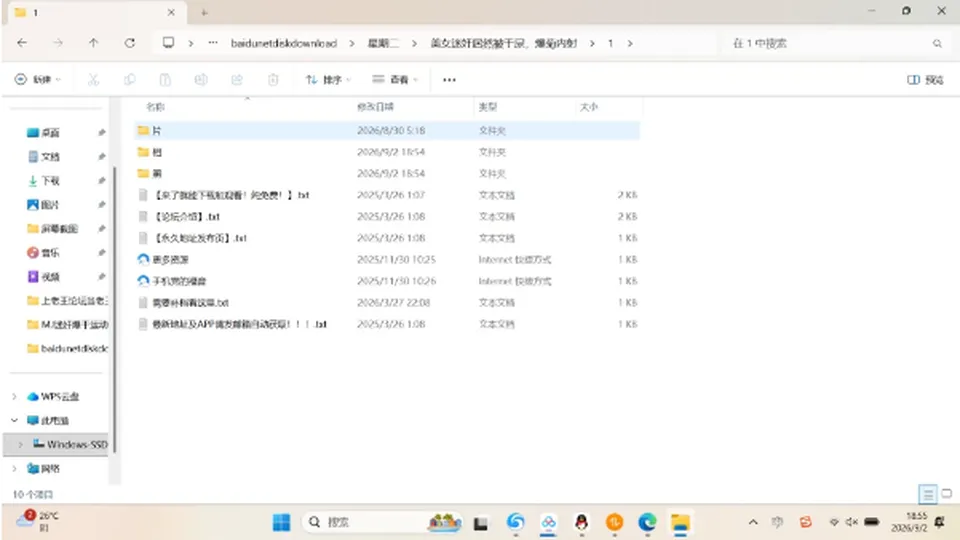Show hidden system tray icons

[753, 522]
